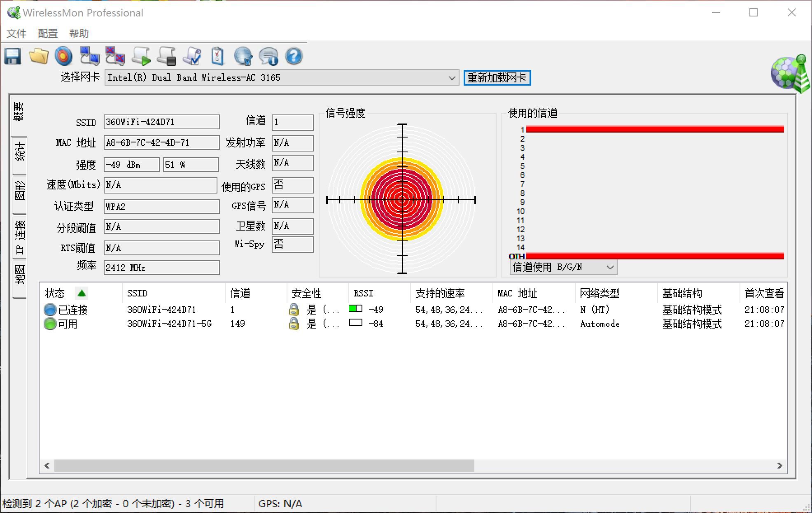Click the disconnect computers red-X icon
This screenshot has height=513, width=812.
point(115,56)
